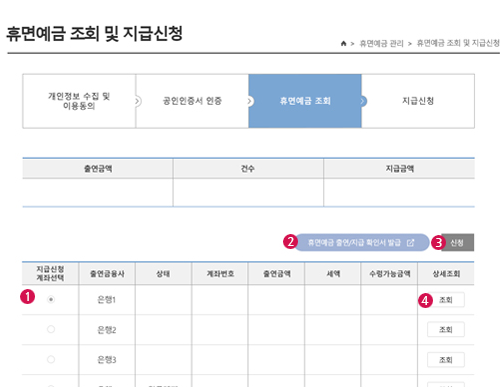Click 수령가능금액 column header
The height and width of the screenshot is (387, 500).
[389, 274]
